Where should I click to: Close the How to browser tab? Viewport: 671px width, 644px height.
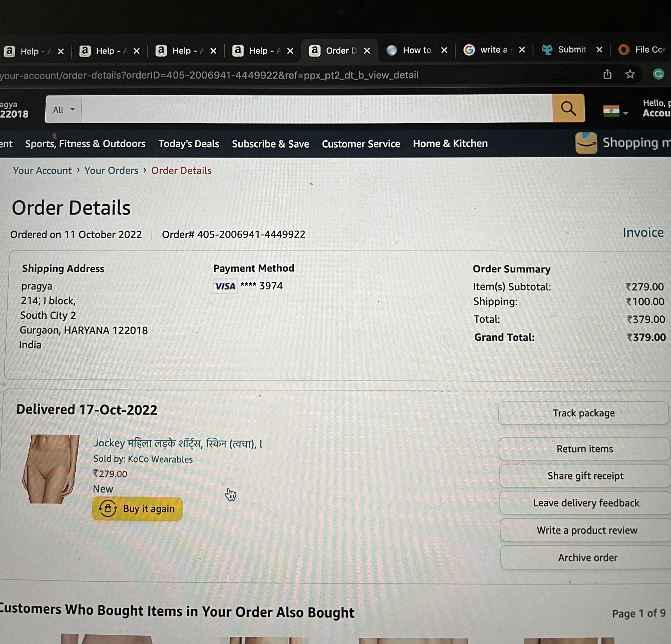[444, 50]
